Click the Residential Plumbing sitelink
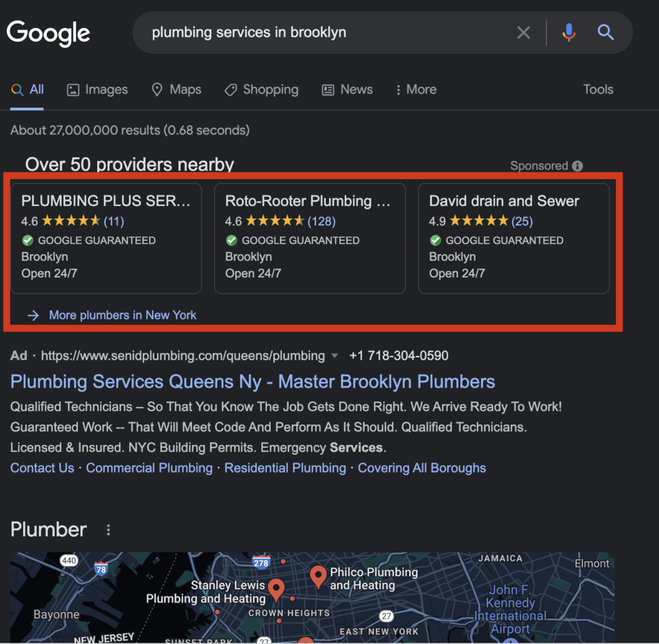 pos(285,468)
